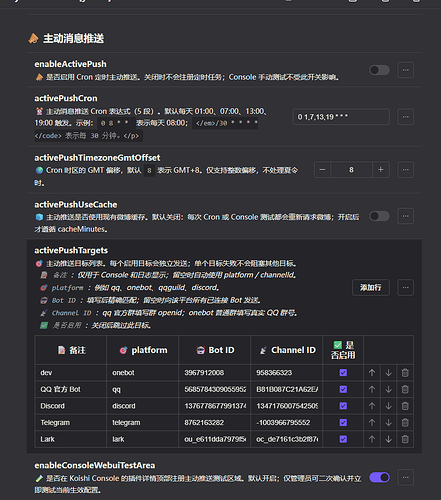Edit the Discord note cell

click(71, 406)
